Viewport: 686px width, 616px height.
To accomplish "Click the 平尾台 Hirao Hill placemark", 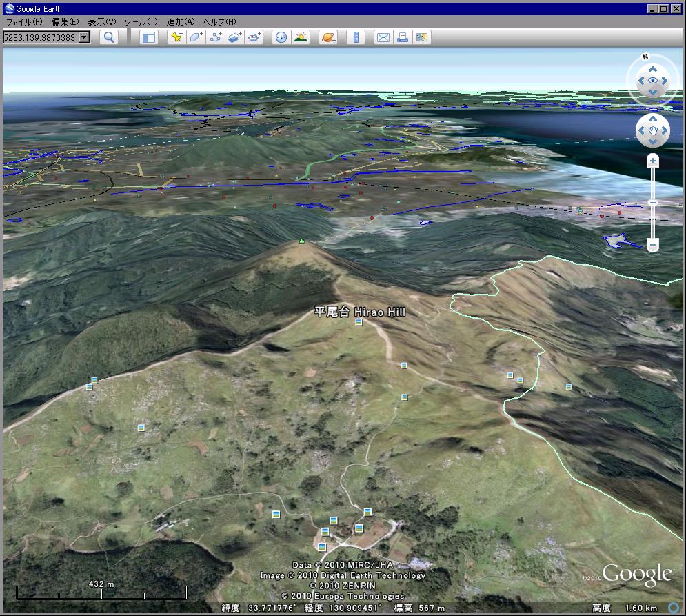I will coord(359,323).
